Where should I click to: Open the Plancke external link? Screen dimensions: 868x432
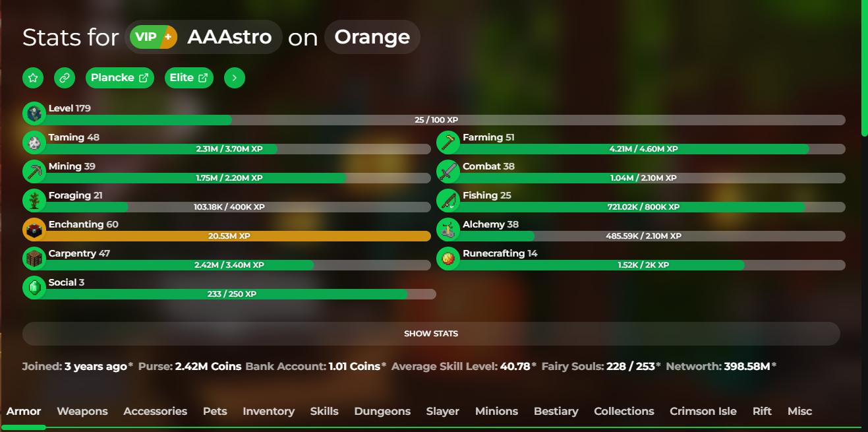click(120, 78)
